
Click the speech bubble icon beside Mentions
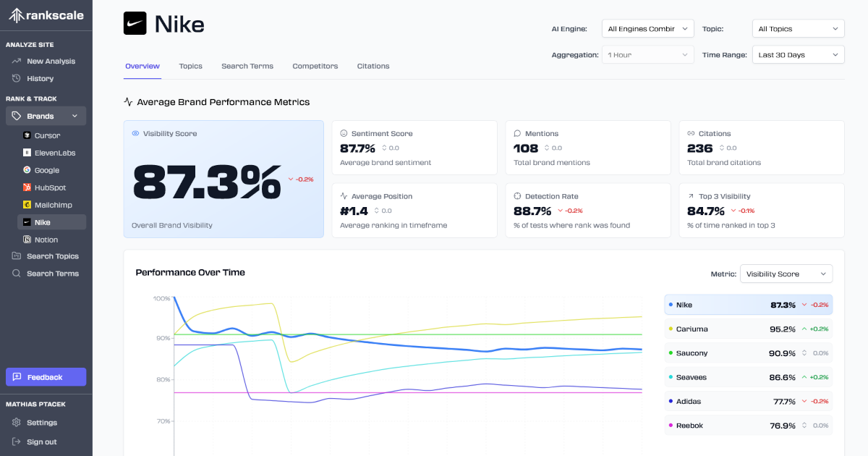(x=517, y=134)
